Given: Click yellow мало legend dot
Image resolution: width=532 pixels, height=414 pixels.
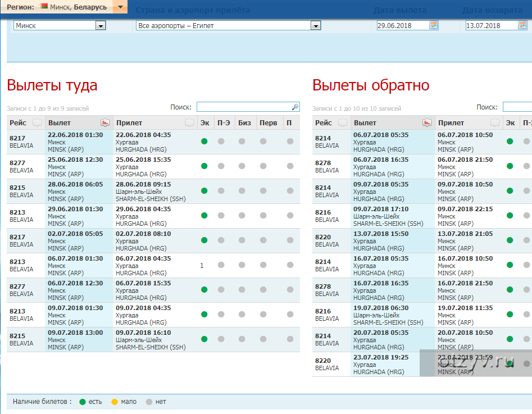Looking at the screenshot, I should [115, 402].
